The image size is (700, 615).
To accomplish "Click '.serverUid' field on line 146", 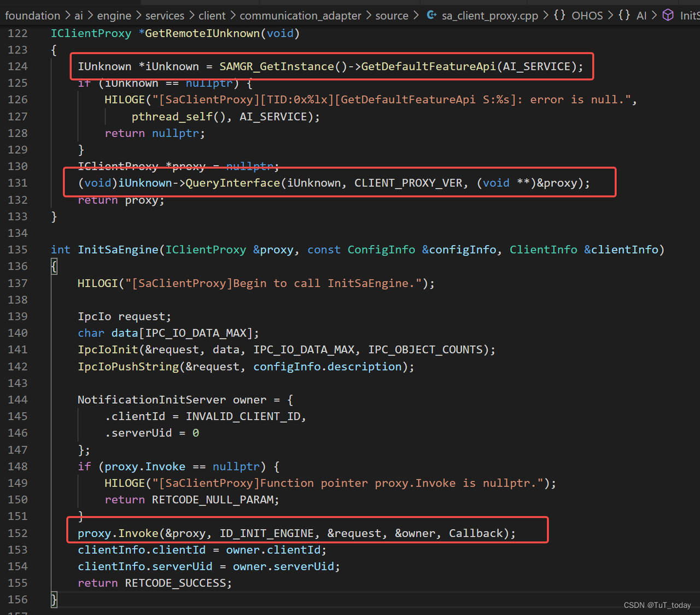I will point(138,433).
